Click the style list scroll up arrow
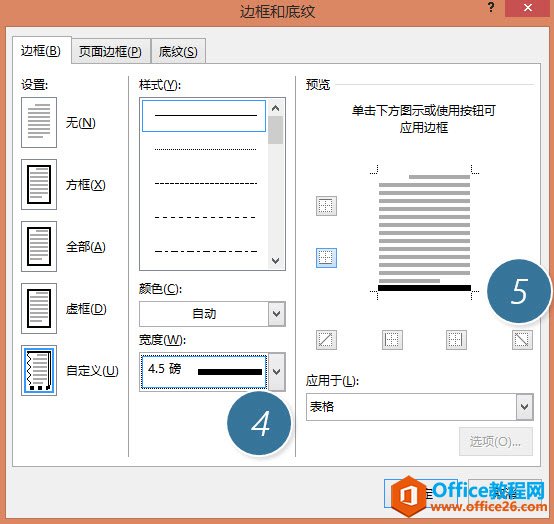The width and height of the screenshot is (554, 524). pos(276,108)
